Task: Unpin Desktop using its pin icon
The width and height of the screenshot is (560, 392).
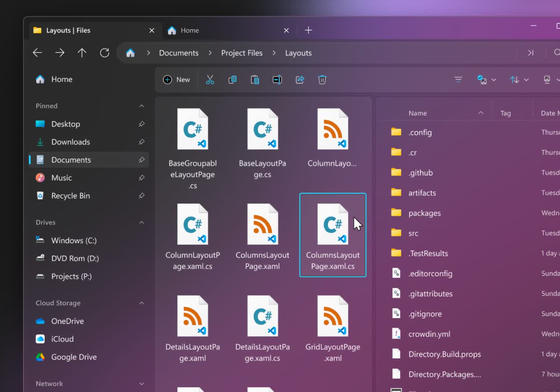Action: (x=141, y=124)
